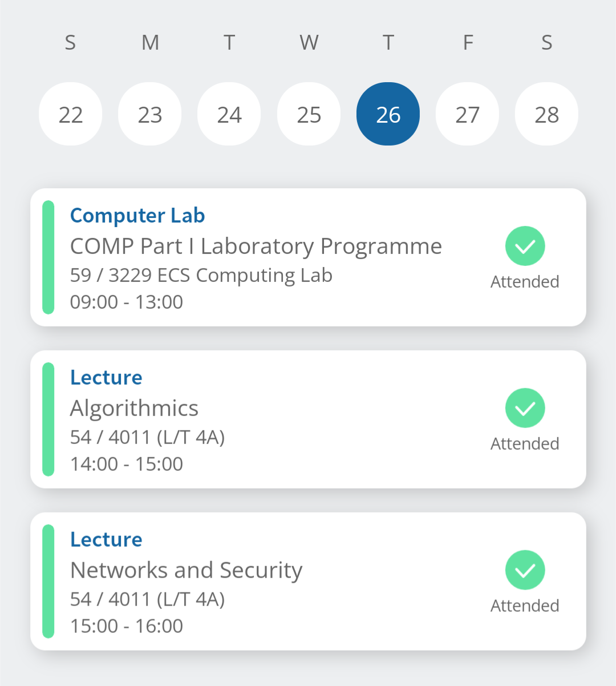616x686 pixels.
Task: Tap the Attended label under Networks checkmark
Action: click(x=525, y=606)
